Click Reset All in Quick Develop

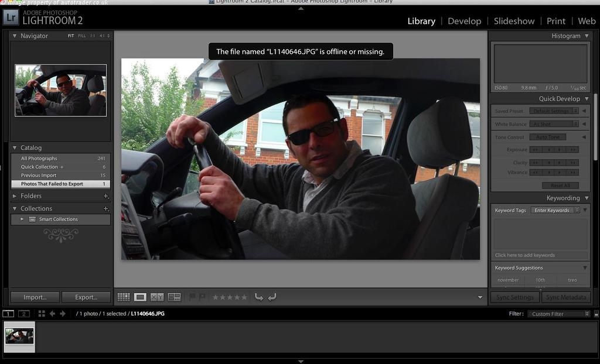click(x=560, y=186)
